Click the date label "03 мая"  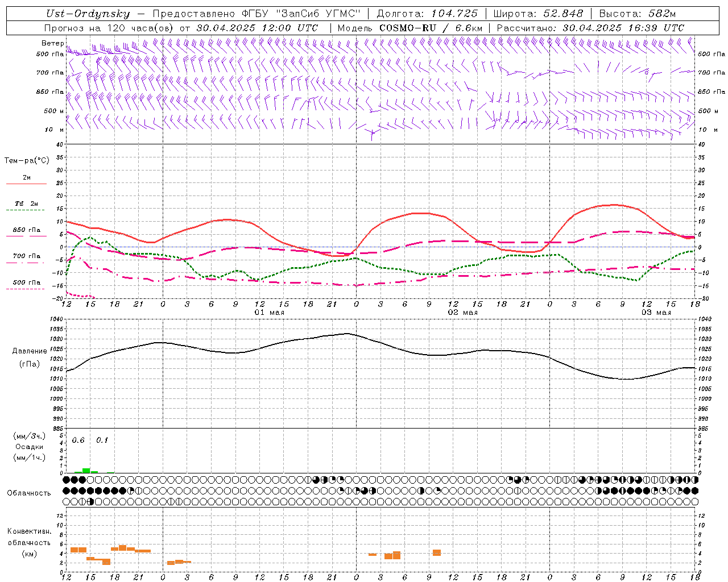(x=656, y=313)
